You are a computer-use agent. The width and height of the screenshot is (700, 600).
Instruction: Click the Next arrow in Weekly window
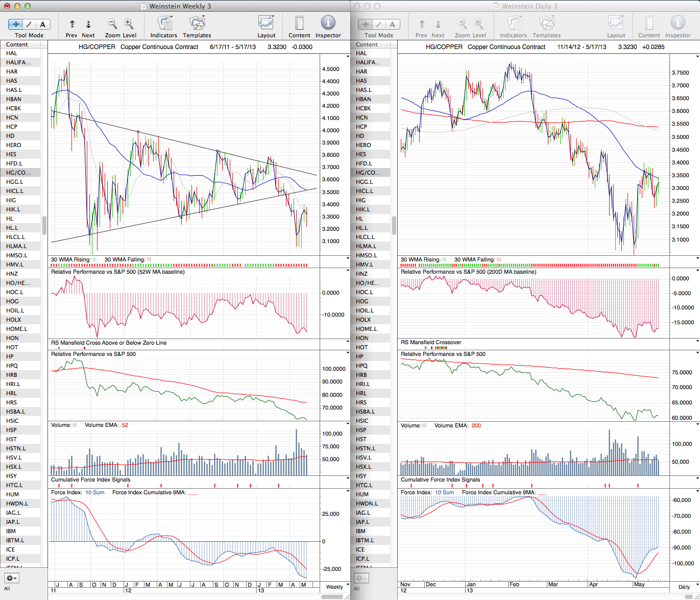[88, 25]
